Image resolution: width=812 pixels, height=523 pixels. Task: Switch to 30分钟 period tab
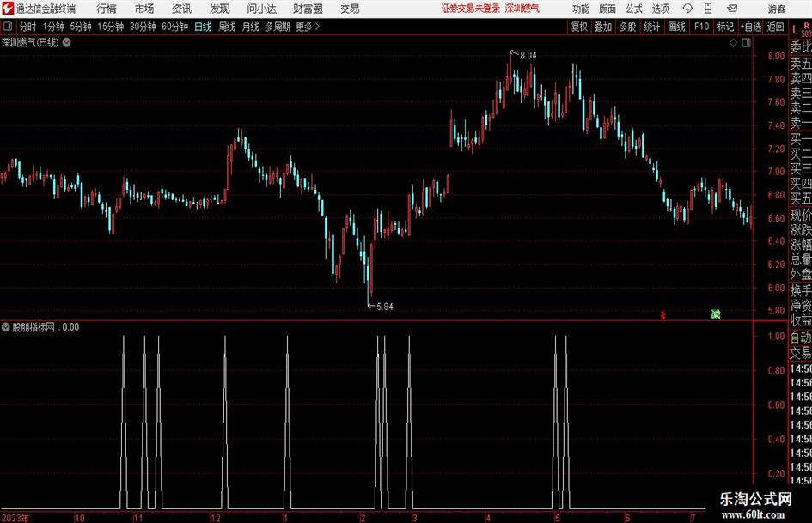click(x=143, y=27)
